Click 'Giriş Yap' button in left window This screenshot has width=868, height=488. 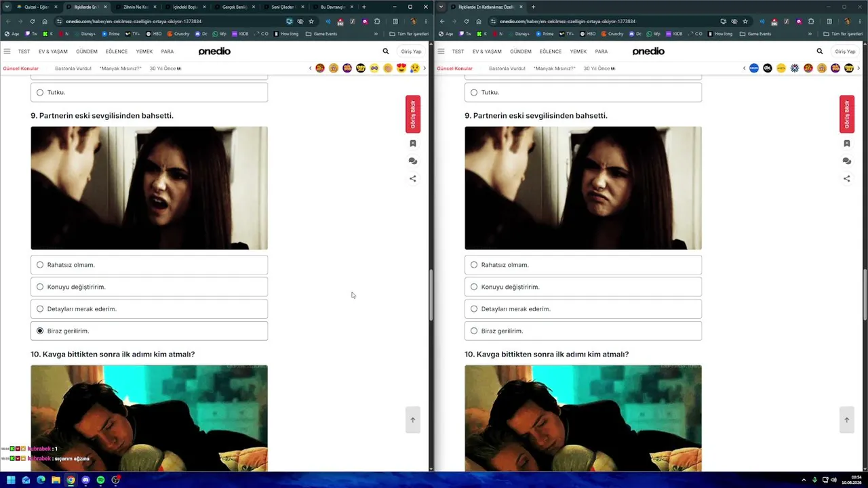click(411, 52)
